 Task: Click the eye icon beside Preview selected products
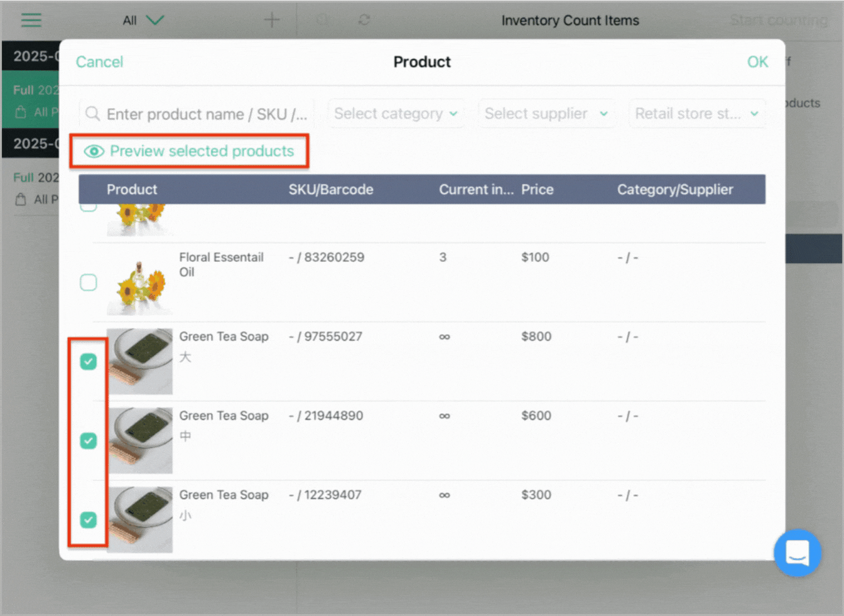click(94, 151)
